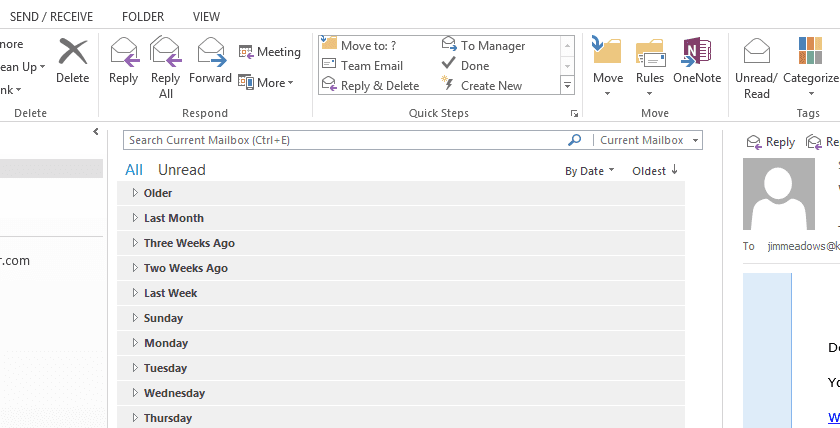Open the By Date sort dropdown
Image resolution: width=840 pixels, height=428 pixels.
pos(589,171)
